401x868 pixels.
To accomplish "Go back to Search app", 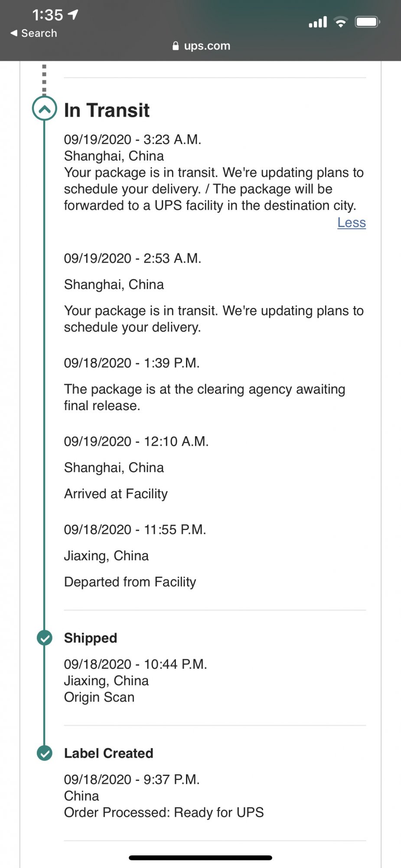I will (x=39, y=33).
